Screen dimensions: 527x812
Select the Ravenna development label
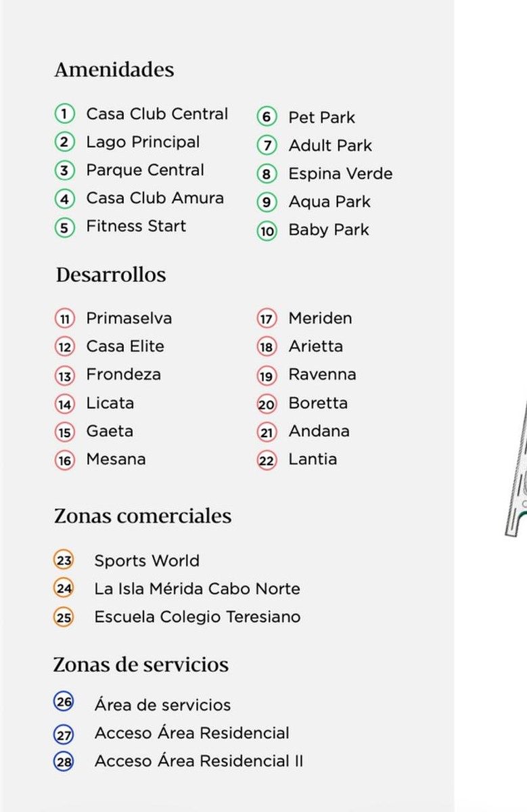[x=322, y=374]
